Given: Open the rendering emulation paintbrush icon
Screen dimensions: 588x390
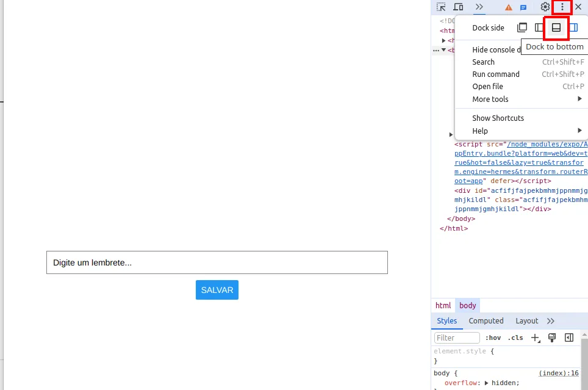Looking at the screenshot, I should pos(552,338).
